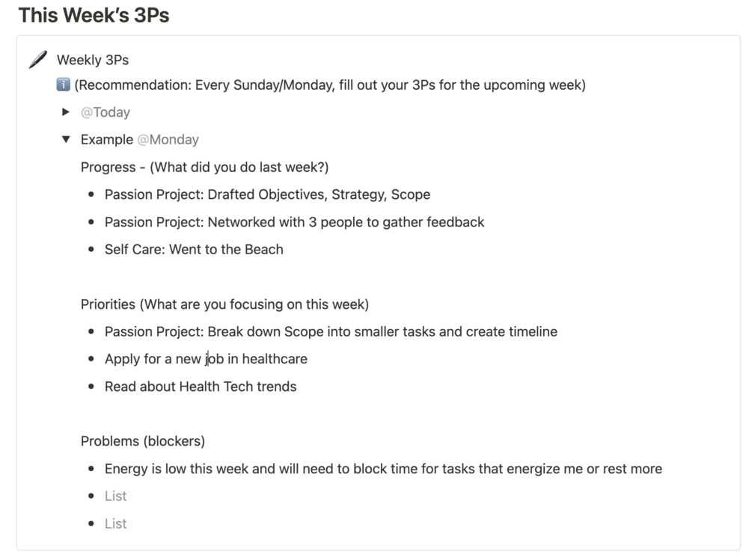The image size is (752, 560).
Task: Click the Energy is low this week bullet
Action: [x=383, y=469]
